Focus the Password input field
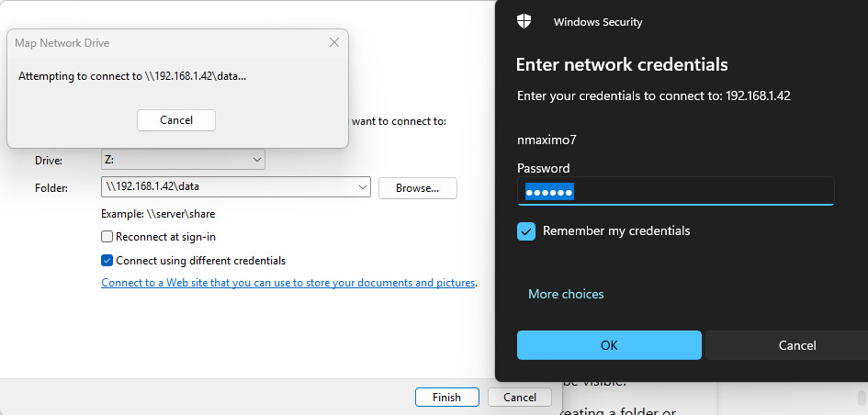Image resolution: width=868 pixels, height=415 pixels. tap(675, 192)
